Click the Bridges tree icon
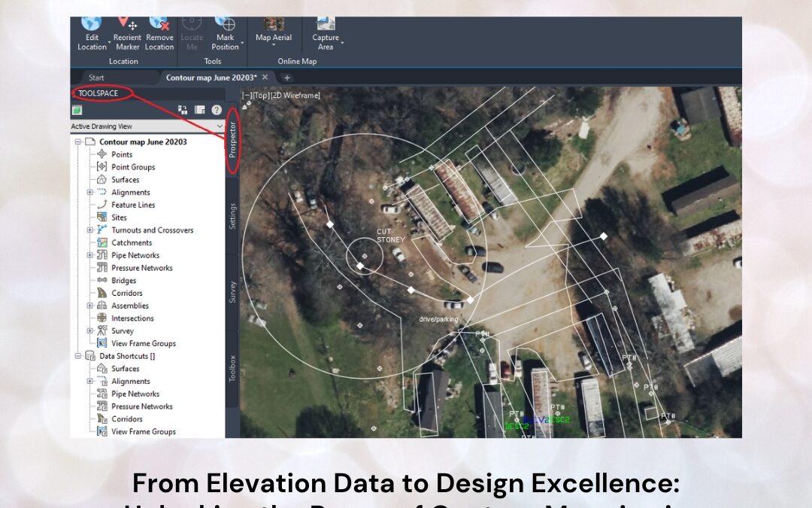The width and height of the screenshot is (812, 508). (x=102, y=280)
